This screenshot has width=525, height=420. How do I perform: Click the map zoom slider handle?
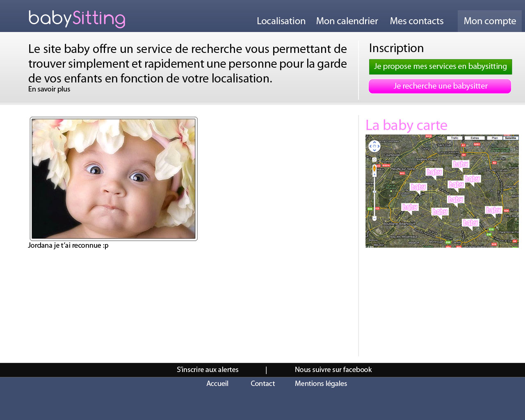click(374, 192)
